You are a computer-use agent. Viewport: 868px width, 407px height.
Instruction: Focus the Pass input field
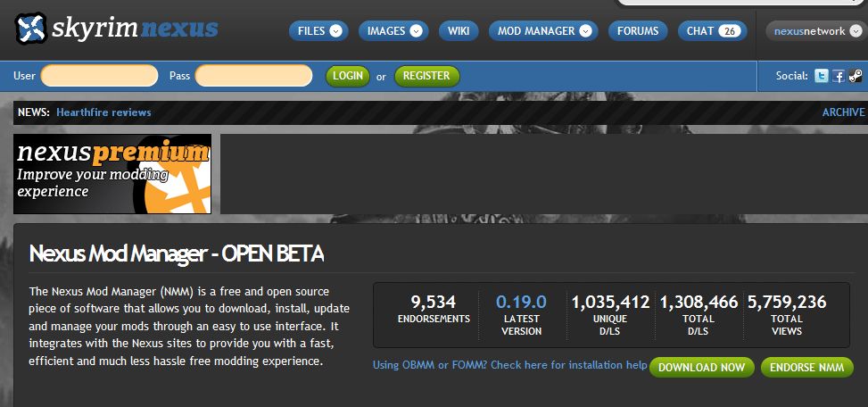(253, 76)
